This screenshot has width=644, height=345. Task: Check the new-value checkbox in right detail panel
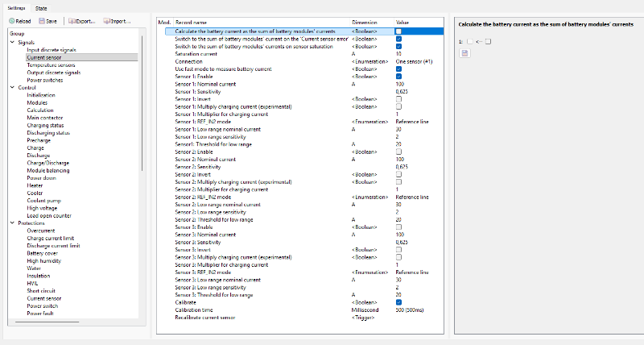(488, 42)
